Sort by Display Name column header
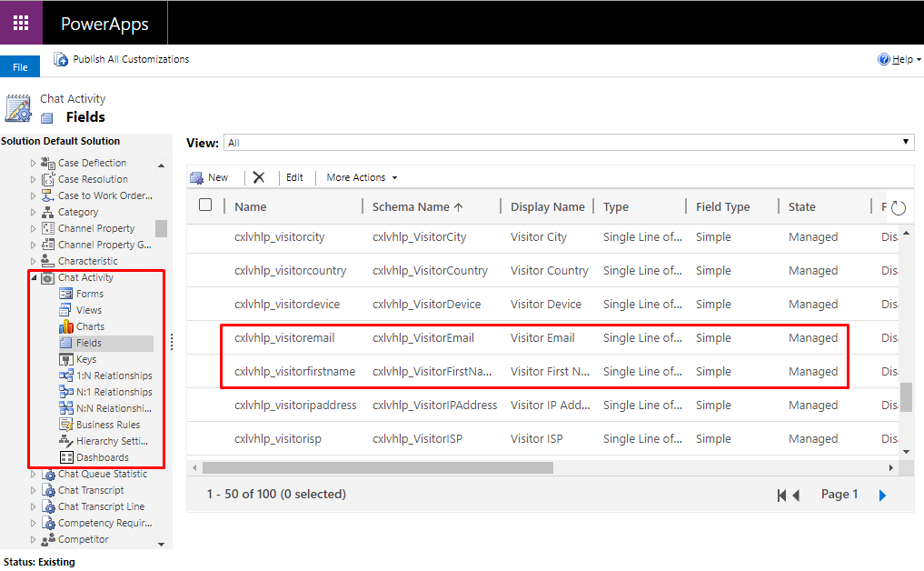The image size is (924, 571). (548, 207)
